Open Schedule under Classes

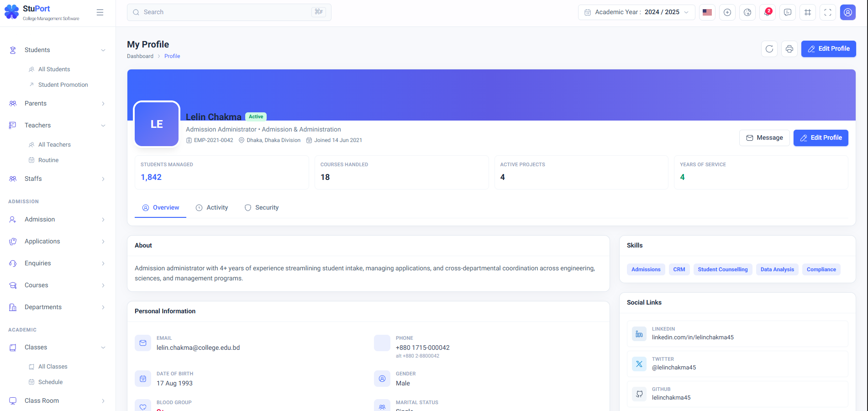pos(50,382)
